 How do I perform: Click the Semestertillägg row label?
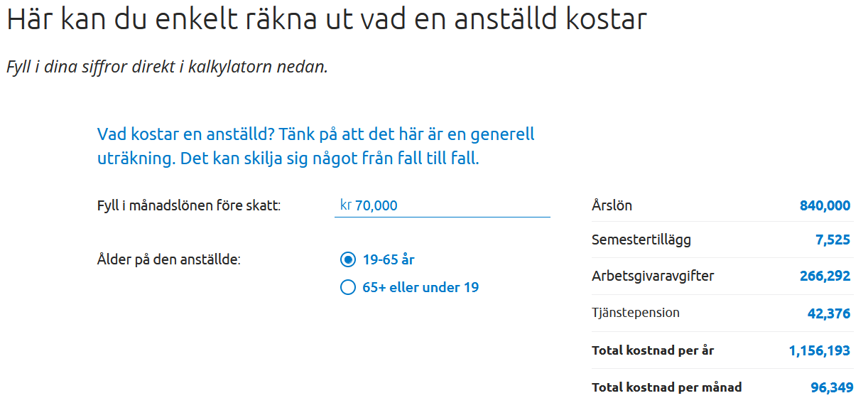[641, 240]
